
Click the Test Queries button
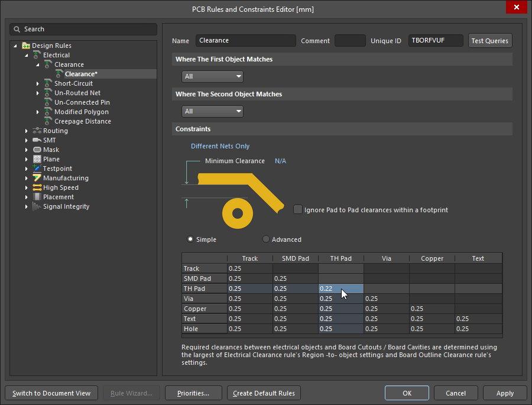coord(490,41)
